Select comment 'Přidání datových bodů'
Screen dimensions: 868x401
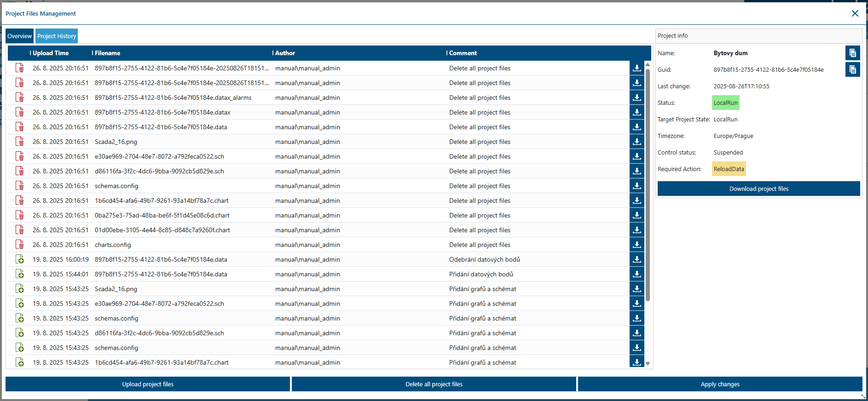[481, 274]
